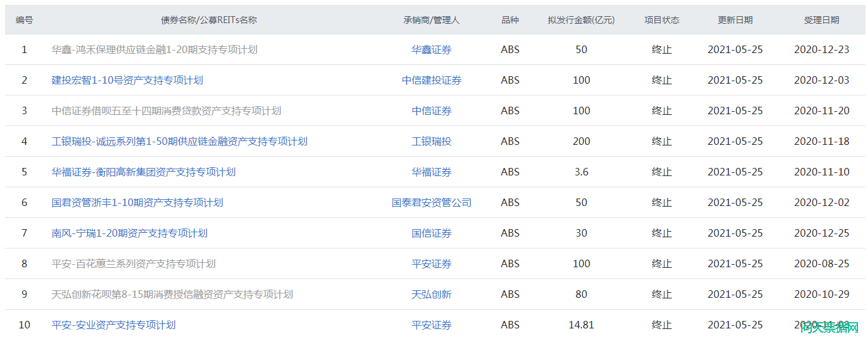Open 华福证券-衡阳高新集团资产支持专项计划
868x344 pixels.
(x=143, y=172)
